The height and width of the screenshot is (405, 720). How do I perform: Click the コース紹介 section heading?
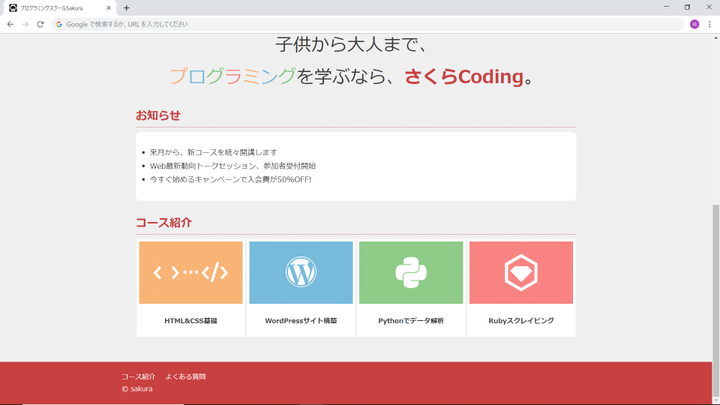click(163, 223)
